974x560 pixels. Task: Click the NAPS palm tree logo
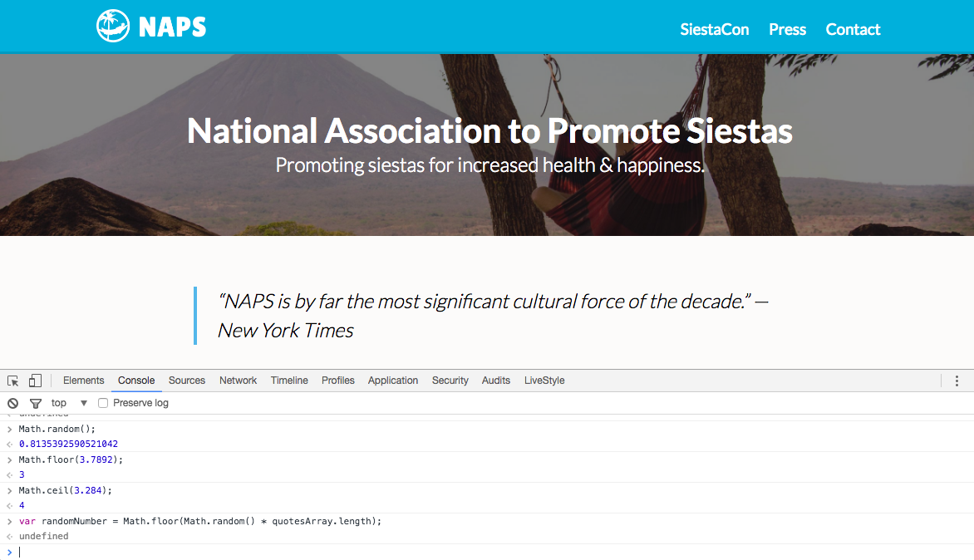pyautogui.click(x=113, y=26)
